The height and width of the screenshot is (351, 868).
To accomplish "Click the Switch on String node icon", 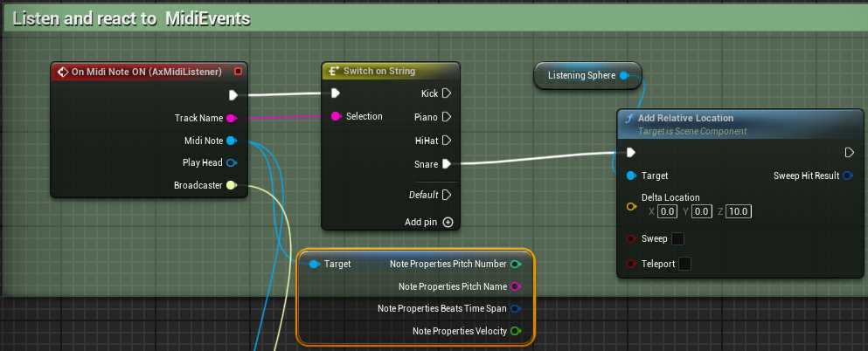I will pyautogui.click(x=334, y=71).
